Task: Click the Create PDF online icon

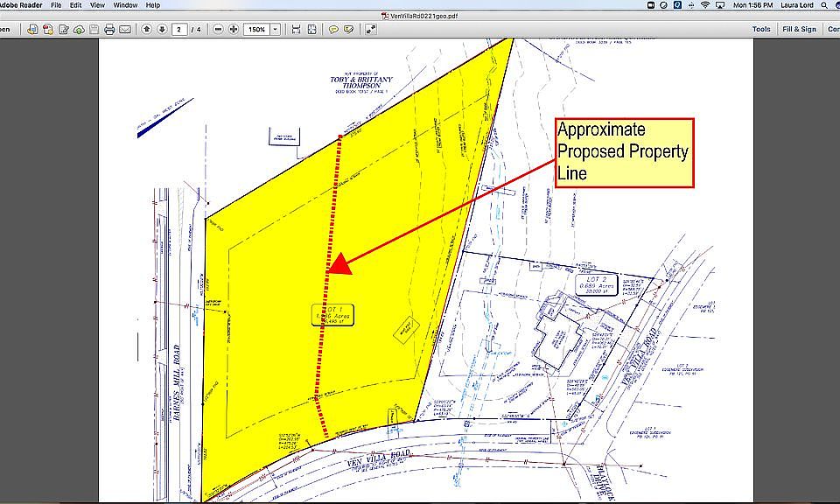Action: click(32, 30)
